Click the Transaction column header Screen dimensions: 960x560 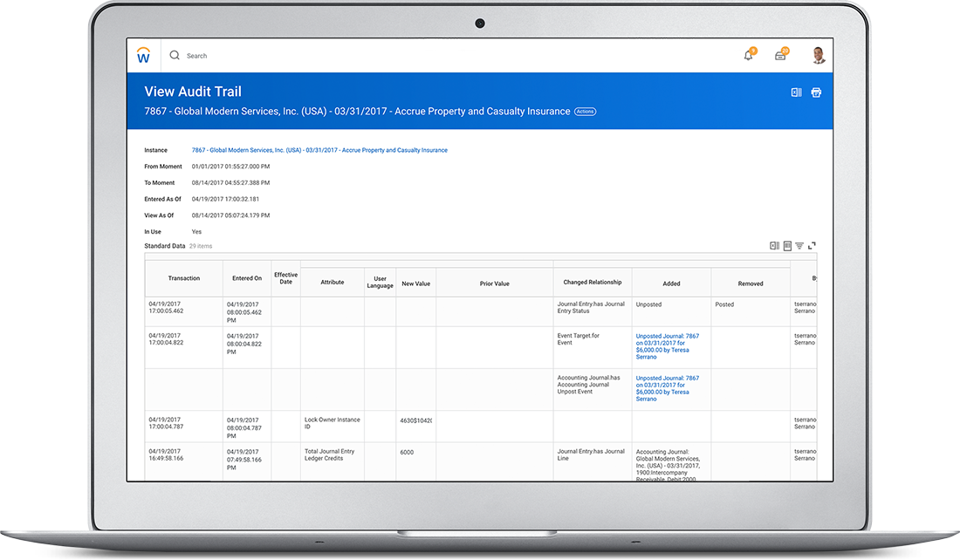[183, 278]
